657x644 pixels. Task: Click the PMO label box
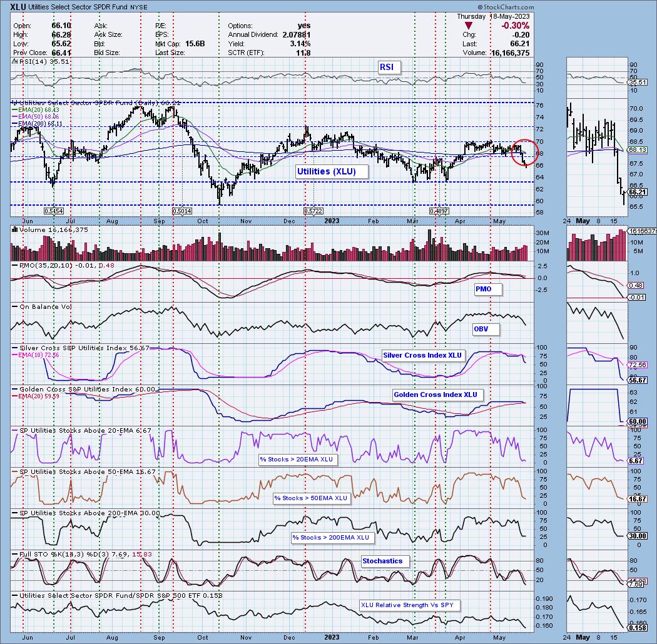click(x=487, y=289)
